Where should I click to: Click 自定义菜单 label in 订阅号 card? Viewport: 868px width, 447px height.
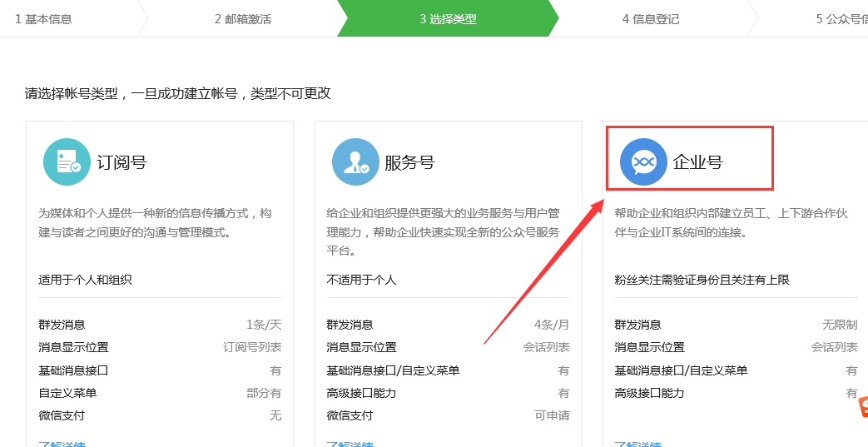pyautogui.click(x=67, y=393)
